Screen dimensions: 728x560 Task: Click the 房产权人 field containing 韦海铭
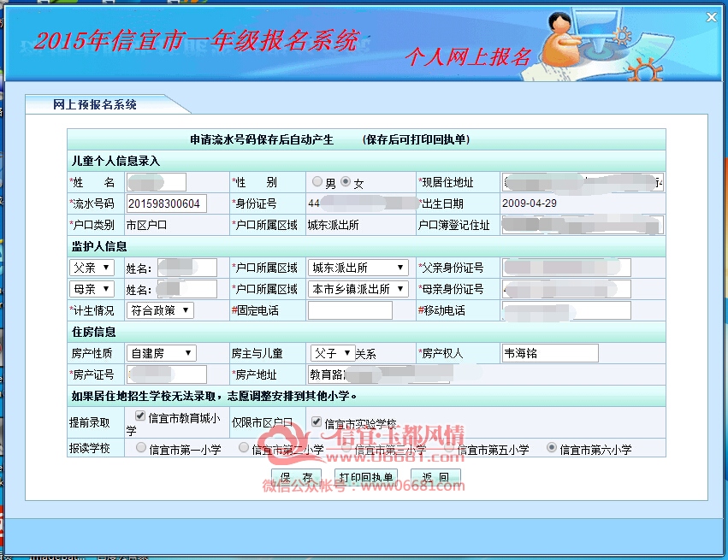tap(550, 353)
